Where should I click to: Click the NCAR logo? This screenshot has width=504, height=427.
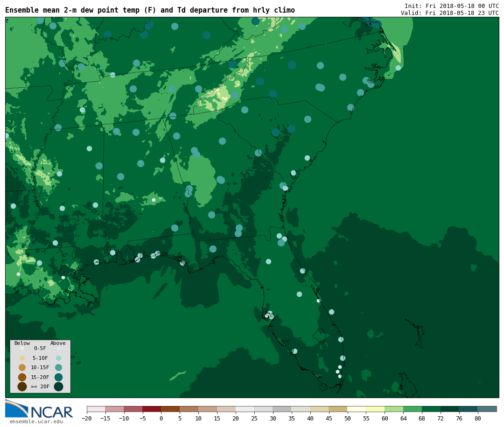click(x=39, y=409)
